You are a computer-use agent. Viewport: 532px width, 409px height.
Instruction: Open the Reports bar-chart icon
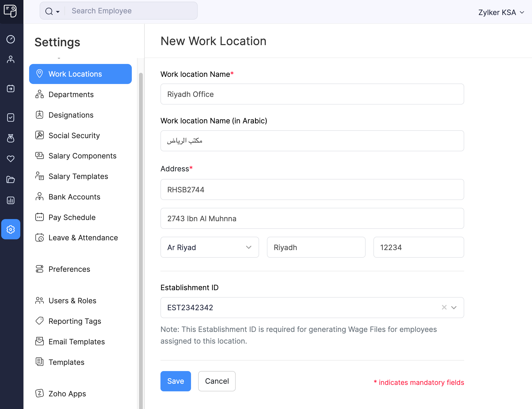click(11, 200)
